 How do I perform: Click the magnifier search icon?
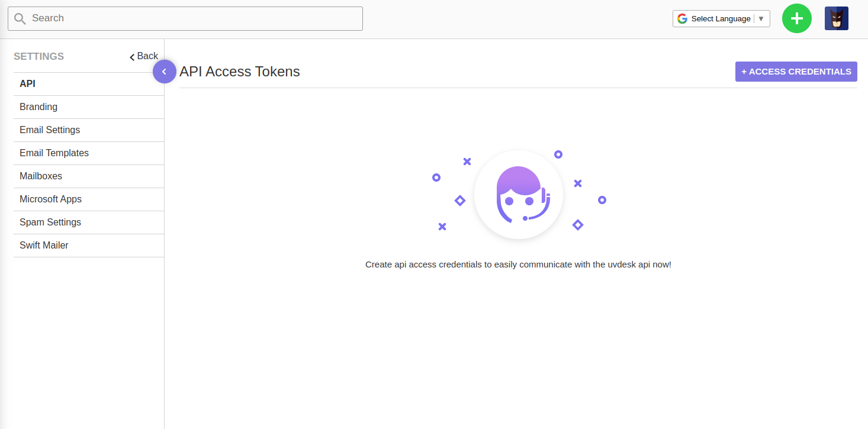20,18
